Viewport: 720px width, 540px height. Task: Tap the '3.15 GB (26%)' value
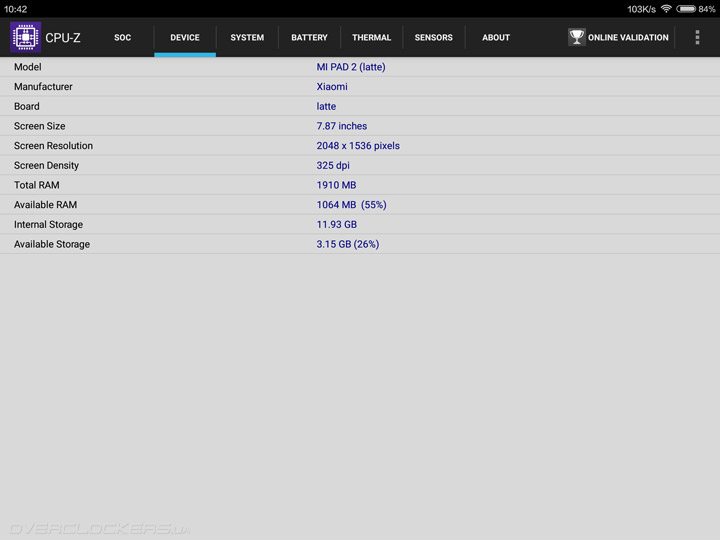tap(348, 245)
